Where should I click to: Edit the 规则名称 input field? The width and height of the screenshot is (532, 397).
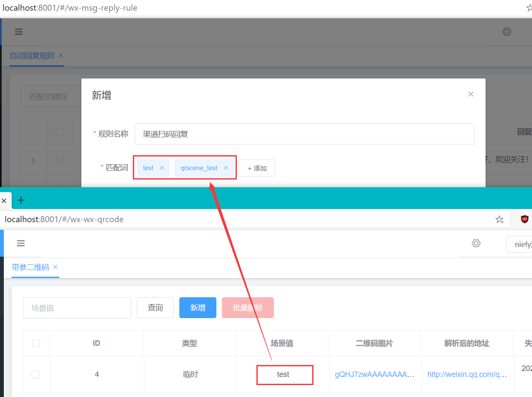coord(305,134)
